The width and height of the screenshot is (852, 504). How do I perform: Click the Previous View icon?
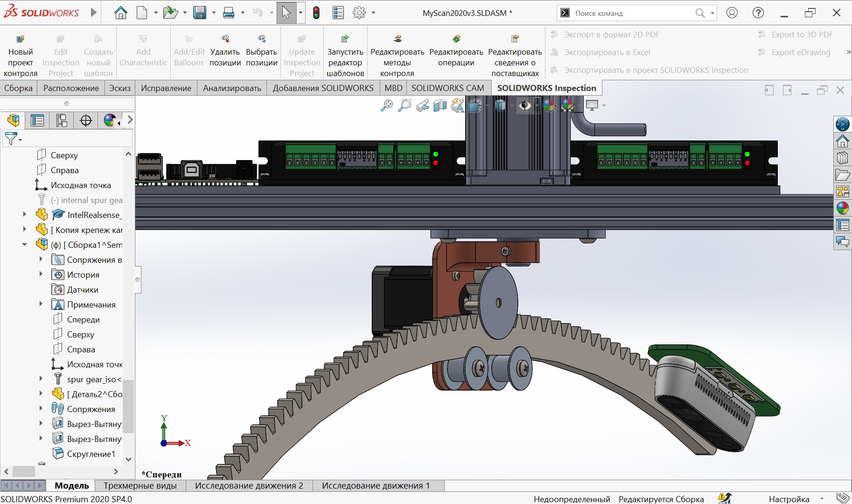(422, 106)
